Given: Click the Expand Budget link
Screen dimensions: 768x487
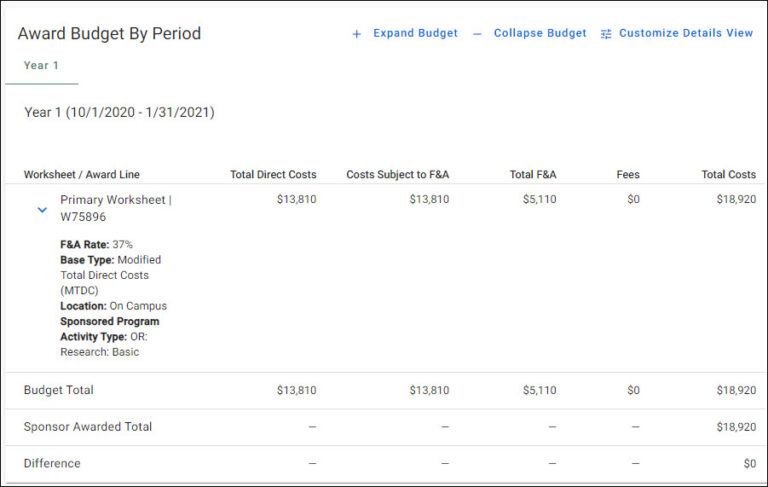Looking at the screenshot, I should [415, 33].
